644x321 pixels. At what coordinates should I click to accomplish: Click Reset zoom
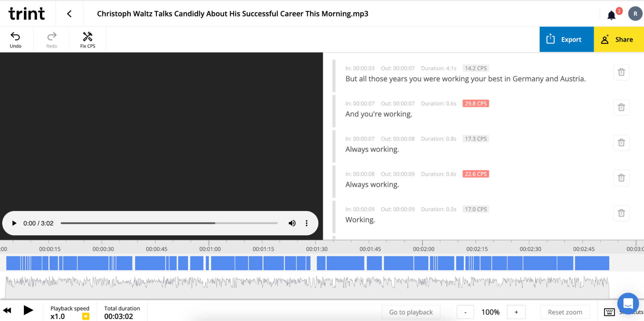565,312
